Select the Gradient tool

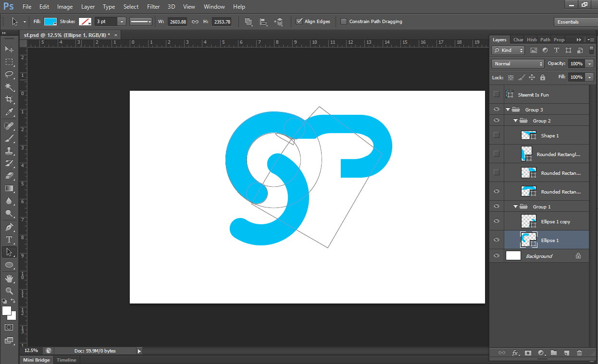click(9, 188)
